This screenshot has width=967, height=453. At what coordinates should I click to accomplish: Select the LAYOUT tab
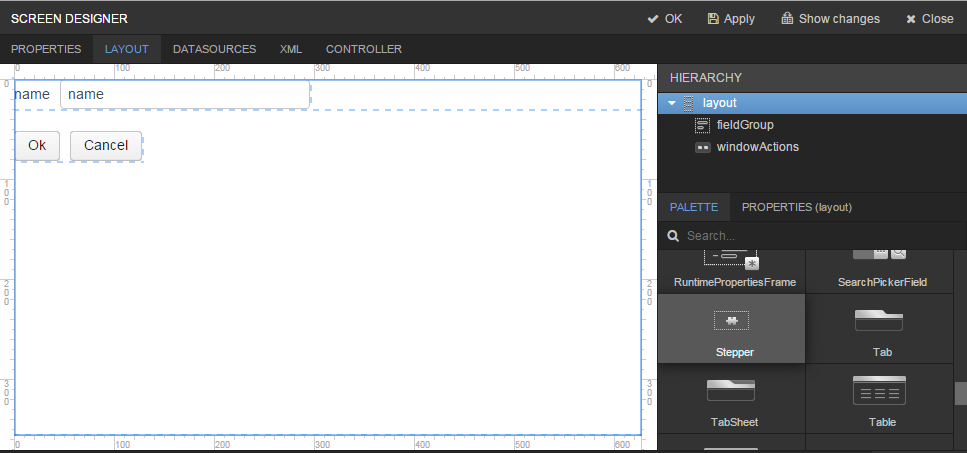(x=126, y=49)
